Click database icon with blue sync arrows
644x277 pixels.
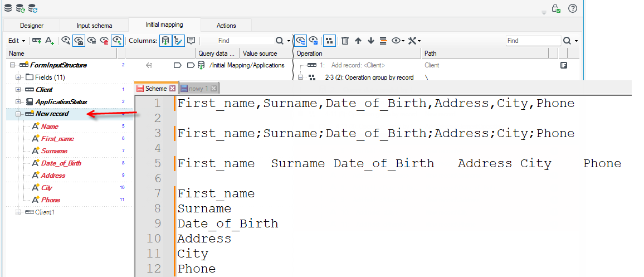33,7
